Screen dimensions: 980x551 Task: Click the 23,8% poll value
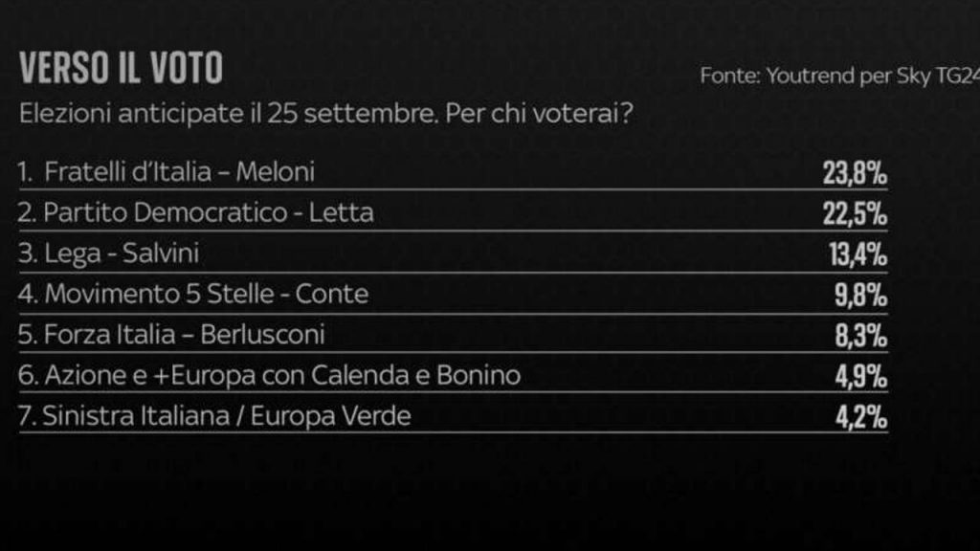click(854, 173)
